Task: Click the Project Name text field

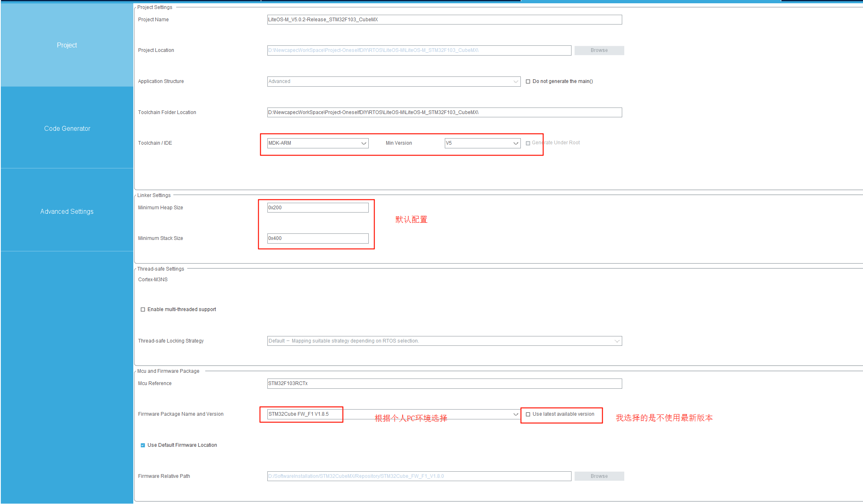Action: pyautogui.click(x=444, y=20)
